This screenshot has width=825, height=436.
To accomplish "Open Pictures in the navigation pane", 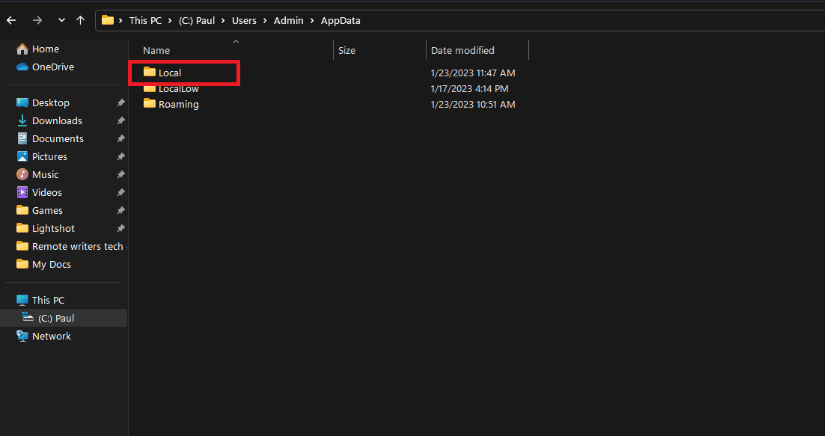I will coord(49,156).
